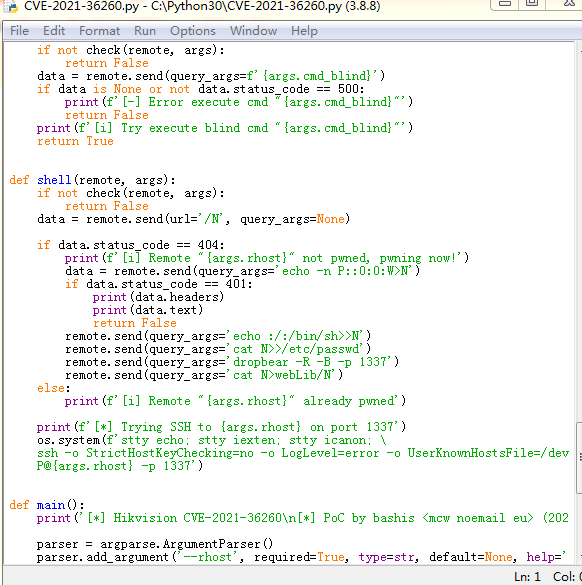This screenshot has width=582, height=585.
Task: Click the vertical scrollbar thumb
Action: [579, 457]
